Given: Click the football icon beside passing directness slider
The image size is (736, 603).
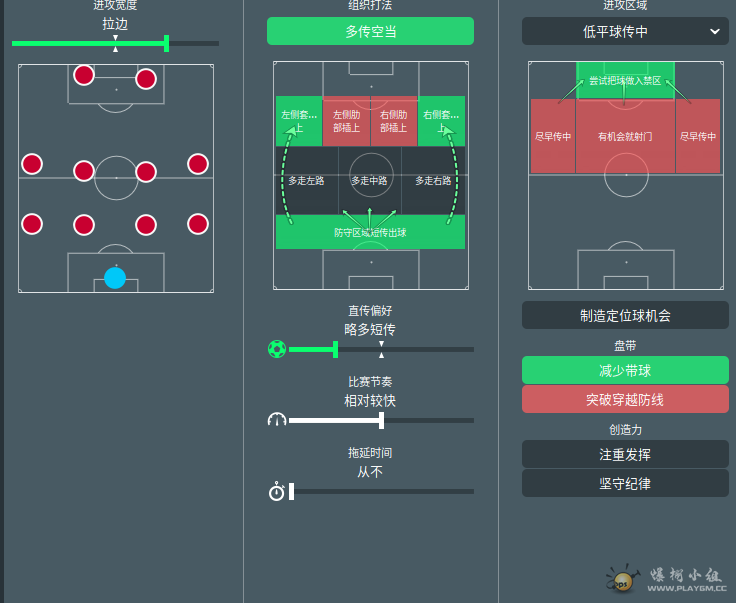Looking at the screenshot, I should [277, 349].
